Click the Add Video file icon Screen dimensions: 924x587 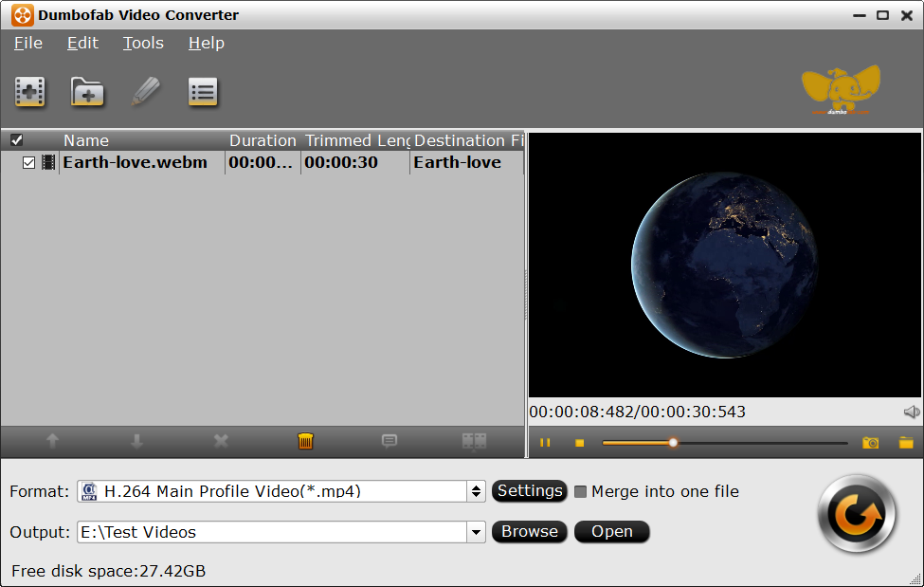[x=30, y=91]
